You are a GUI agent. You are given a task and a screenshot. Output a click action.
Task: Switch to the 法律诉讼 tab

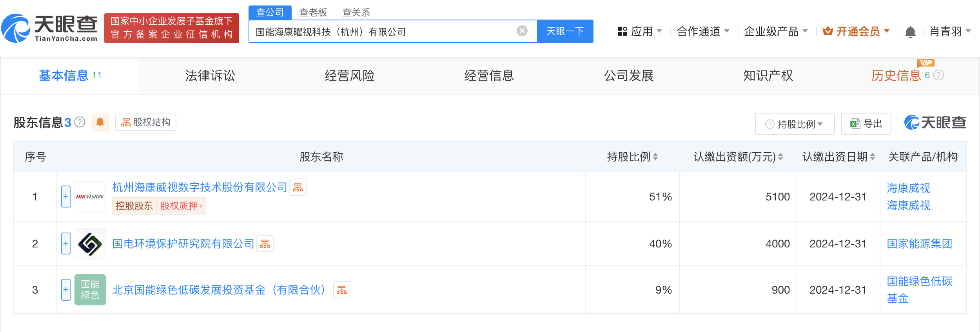point(210,76)
